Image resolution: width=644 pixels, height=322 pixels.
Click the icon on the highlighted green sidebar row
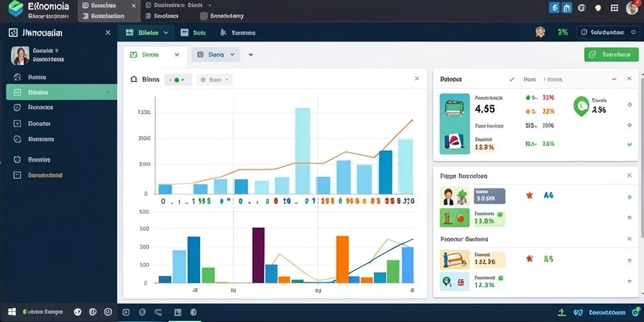pyautogui.click(x=17, y=92)
